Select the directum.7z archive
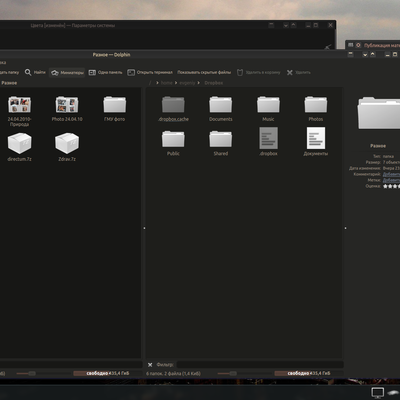 tap(19, 147)
